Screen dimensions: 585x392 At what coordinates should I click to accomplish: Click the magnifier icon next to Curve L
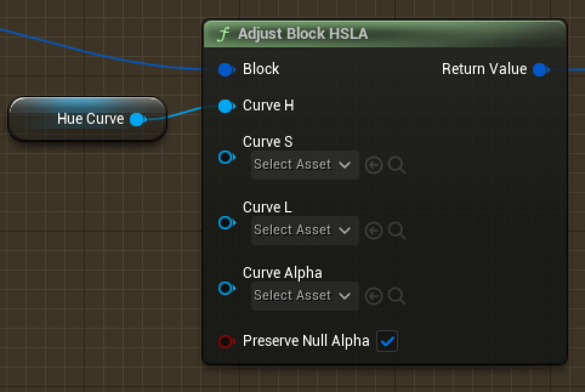point(397,230)
